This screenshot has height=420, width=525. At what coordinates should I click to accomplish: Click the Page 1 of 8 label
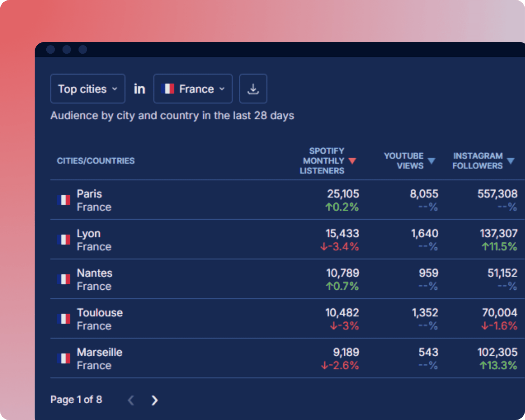[76, 399]
